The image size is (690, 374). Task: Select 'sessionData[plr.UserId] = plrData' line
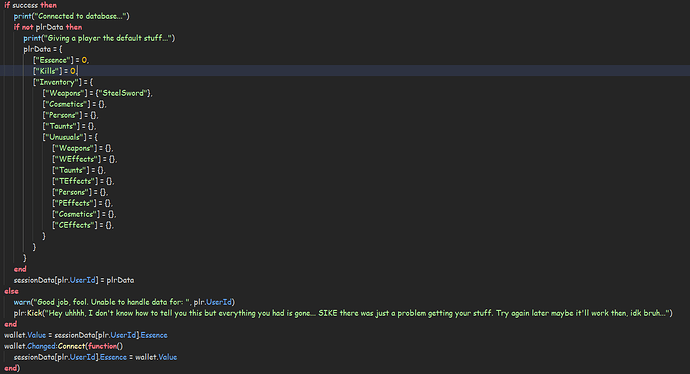click(74, 280)
